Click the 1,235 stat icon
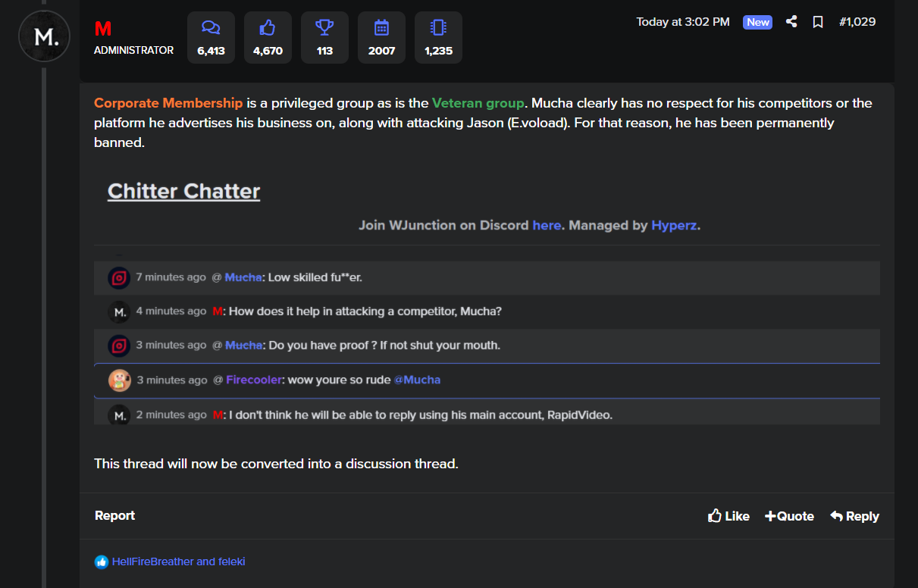Image resolution: width=918 pixels, height=588 pixels. pyautogui.click(x=438, y=28)
